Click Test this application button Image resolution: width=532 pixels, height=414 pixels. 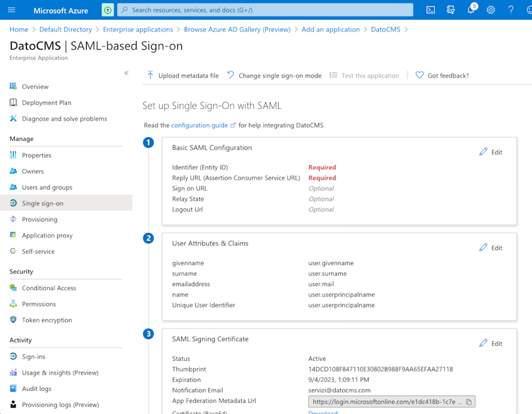coord(365,75)
